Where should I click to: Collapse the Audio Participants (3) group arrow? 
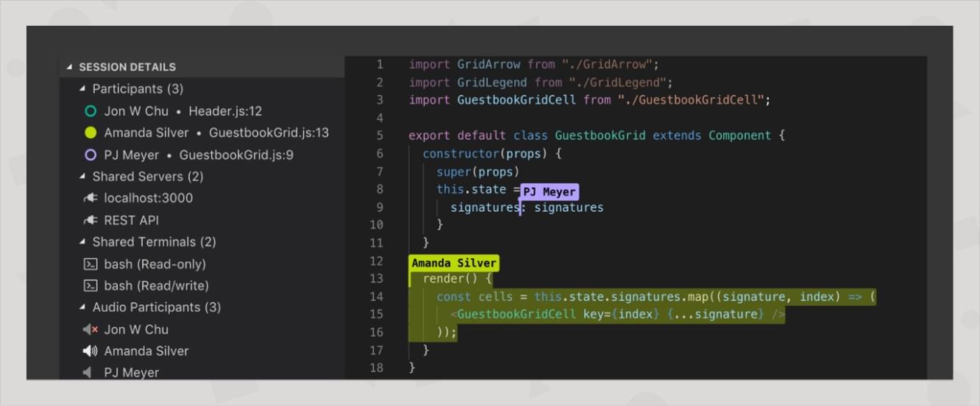click(x=83, y=307)
